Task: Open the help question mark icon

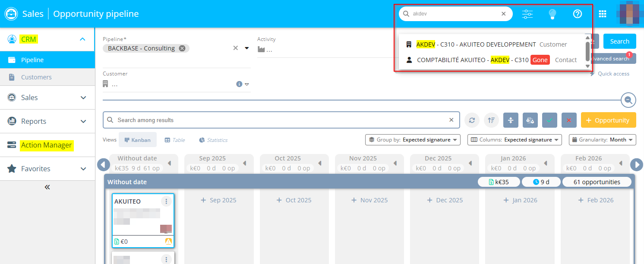Action: tap(578, 14)
